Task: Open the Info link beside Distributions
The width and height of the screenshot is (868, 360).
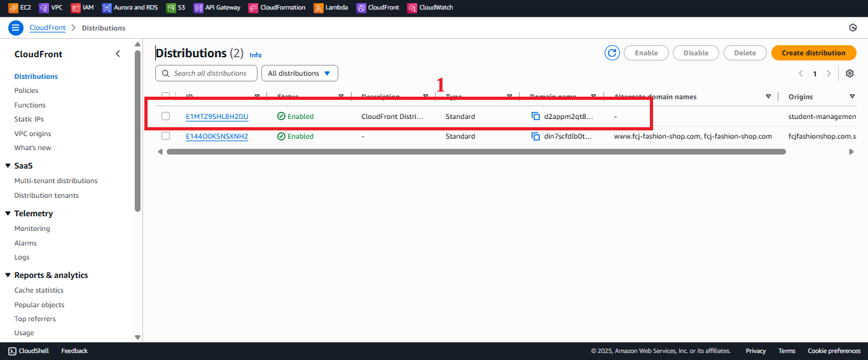Action: (256, 55)
